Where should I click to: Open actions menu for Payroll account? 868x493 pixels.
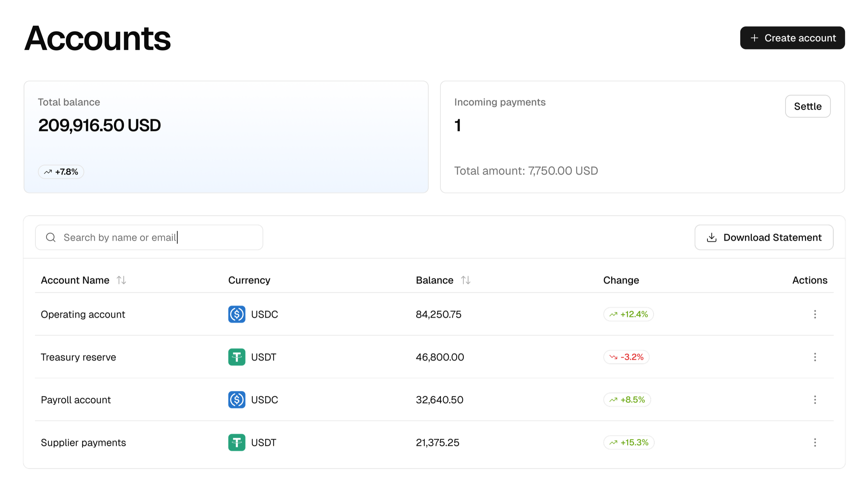[815, 400]
